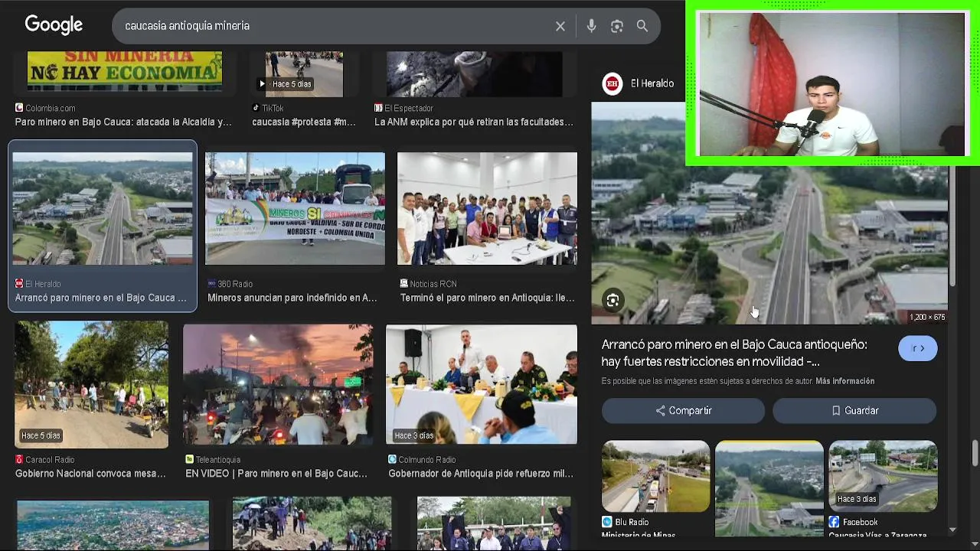
Task: Click 'Paro minero en Bajo Cauca: atacada la Alcaldía' caption
Action: point(123,122)
